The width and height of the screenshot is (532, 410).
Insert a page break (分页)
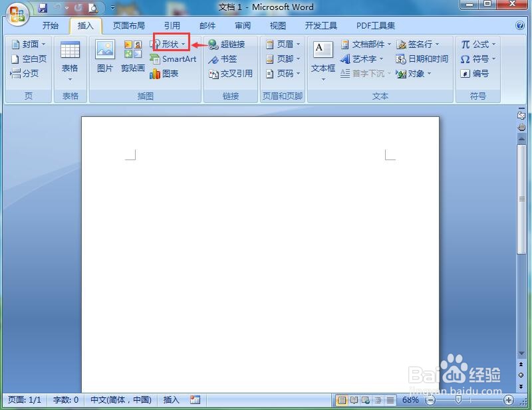pyautogui.click(x=25, y=74)
